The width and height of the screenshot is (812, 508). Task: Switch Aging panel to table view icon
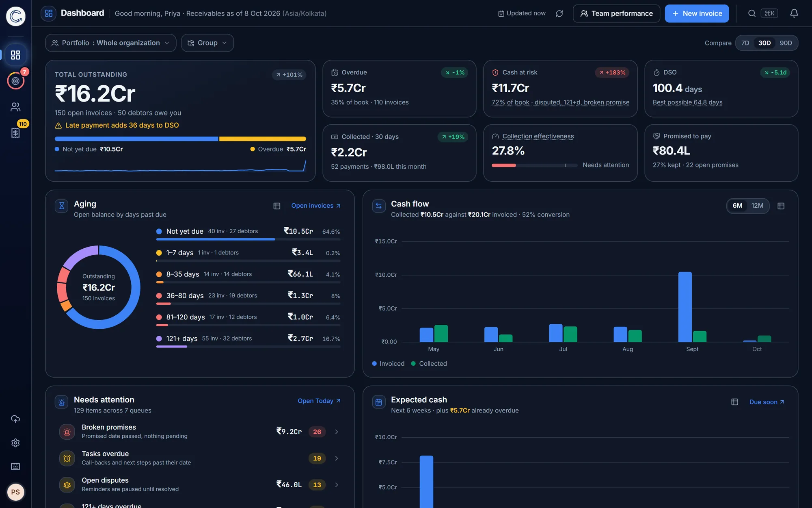[277, 206]
